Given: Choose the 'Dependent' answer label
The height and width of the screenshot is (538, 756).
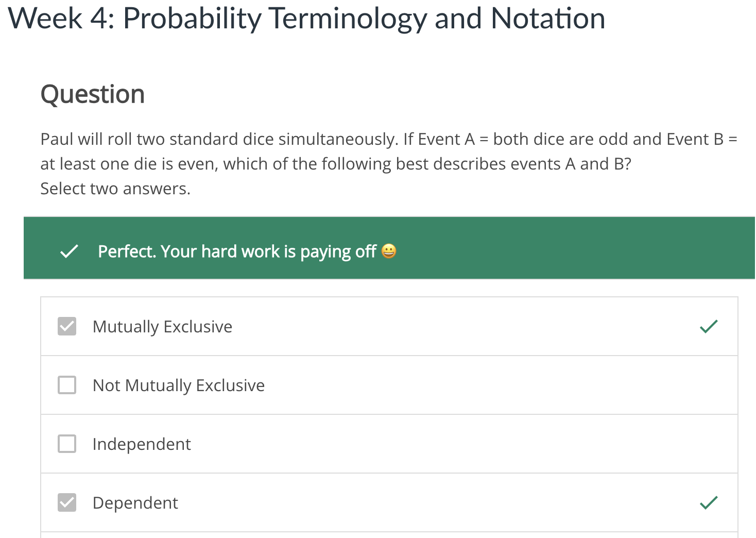Looking at the screenshot, I should point(135,503).
